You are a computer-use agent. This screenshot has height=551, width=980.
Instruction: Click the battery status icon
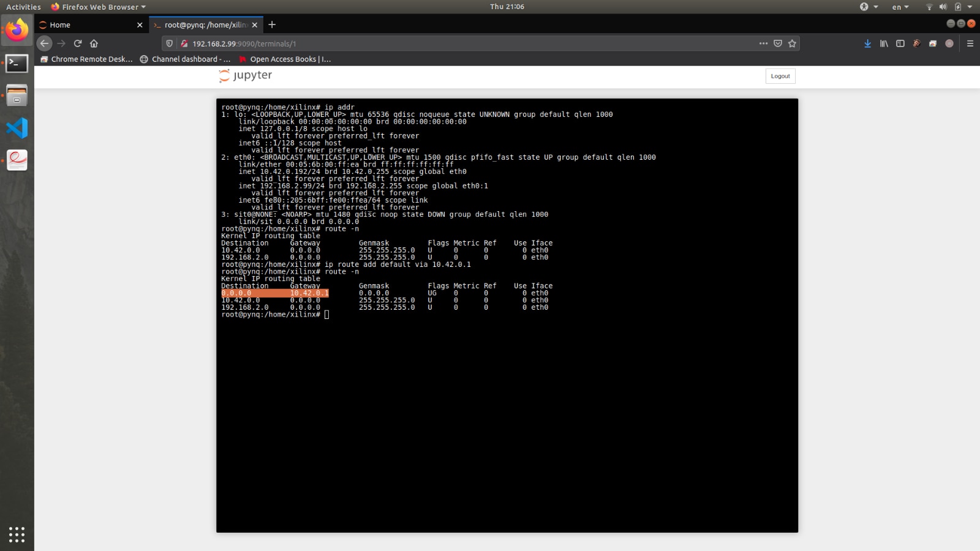point(957,7)
